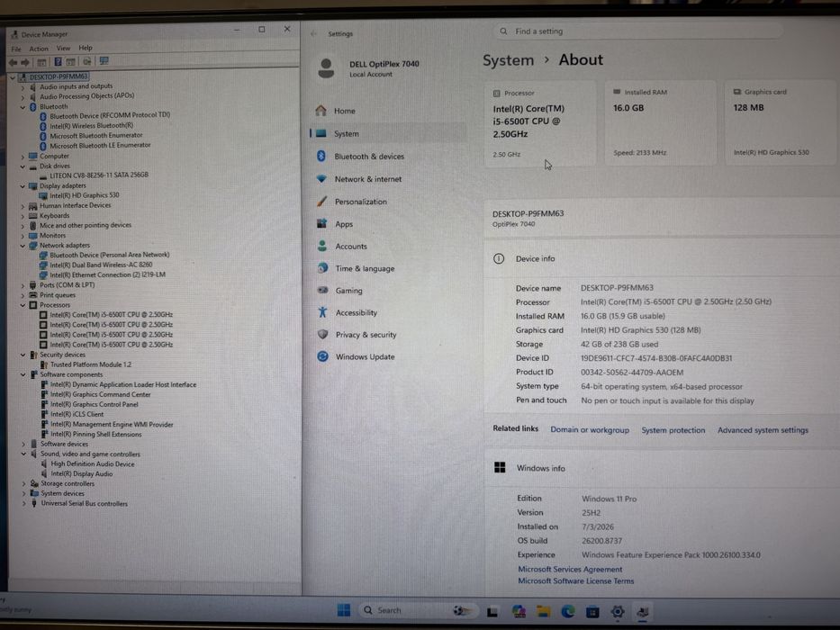Click Settings gear icon on taskbar
The height and width of the screenshot is (630, 840).
pyautogui.click(x=617, y=611)
